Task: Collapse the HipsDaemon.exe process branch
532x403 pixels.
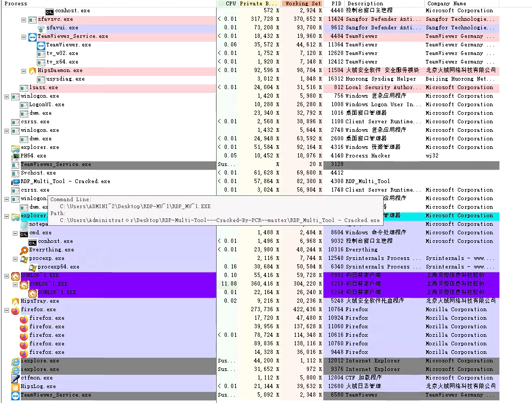Action: [x=24, y=70]
